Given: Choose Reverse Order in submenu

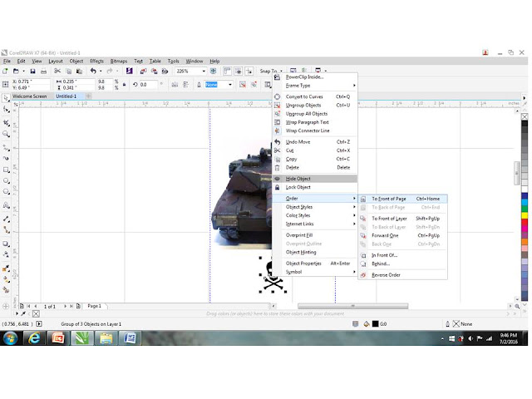Looking at the screenshot, I should click(402, 275).
